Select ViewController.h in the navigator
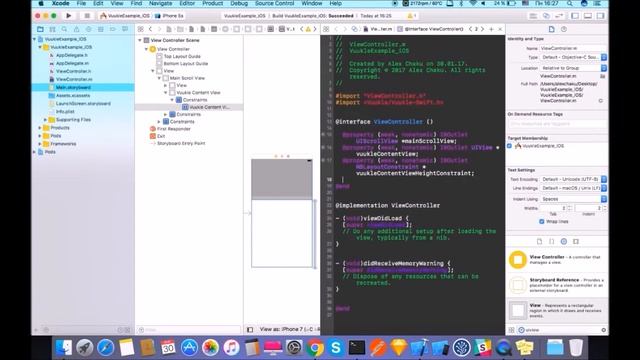 [x=73, y=71]
